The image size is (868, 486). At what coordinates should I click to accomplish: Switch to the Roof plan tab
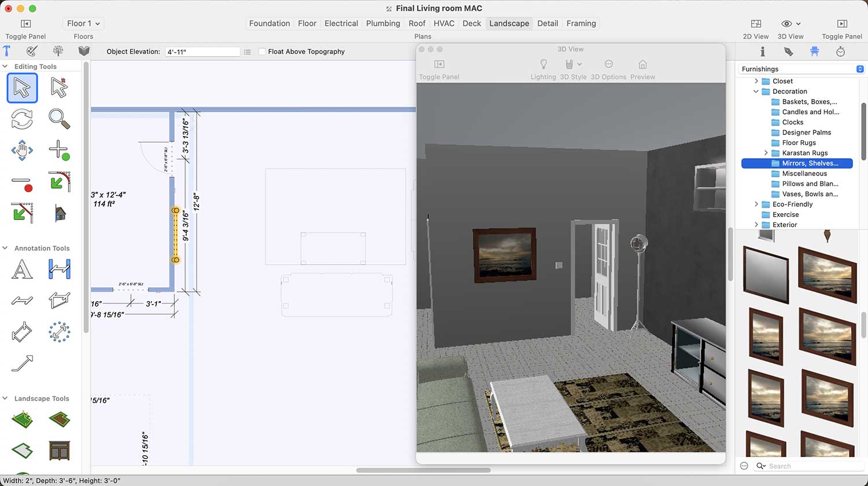point(417,24)
